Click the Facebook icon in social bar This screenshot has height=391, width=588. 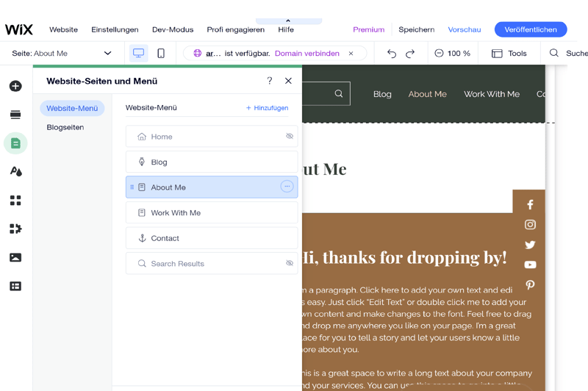(530, 205)
